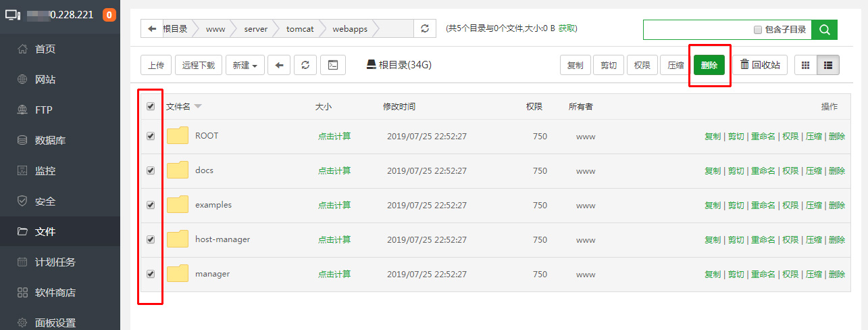The image size is (868, 330).
Task: Open the terminal icon in toolbar
Action: (332, 65)
